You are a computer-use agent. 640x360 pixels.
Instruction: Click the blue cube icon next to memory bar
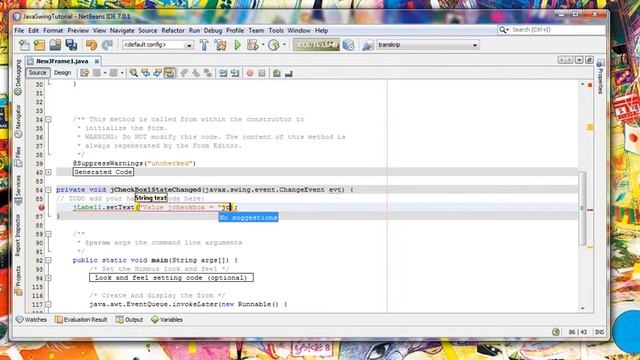click(349, 45)
